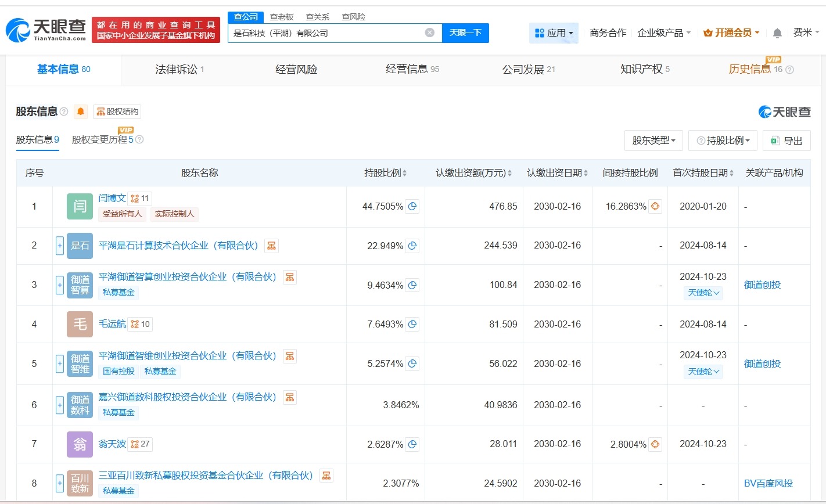Clear search box using the X icon
This screenshot has height=504, width=826.
coord(429,33)
